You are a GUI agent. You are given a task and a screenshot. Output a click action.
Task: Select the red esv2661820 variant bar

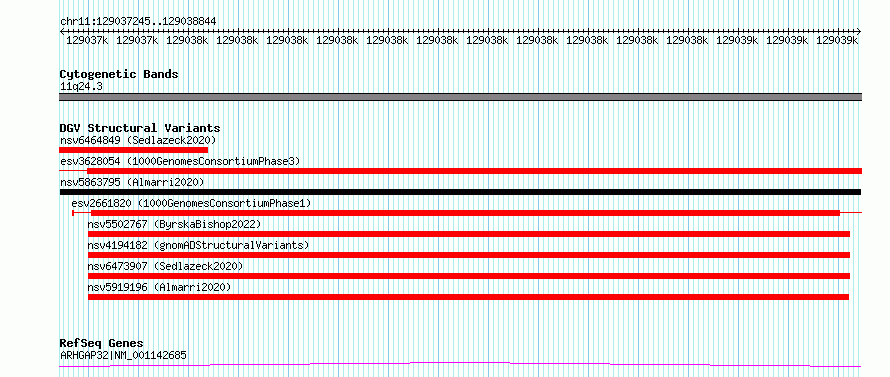[x=465, y=213]
